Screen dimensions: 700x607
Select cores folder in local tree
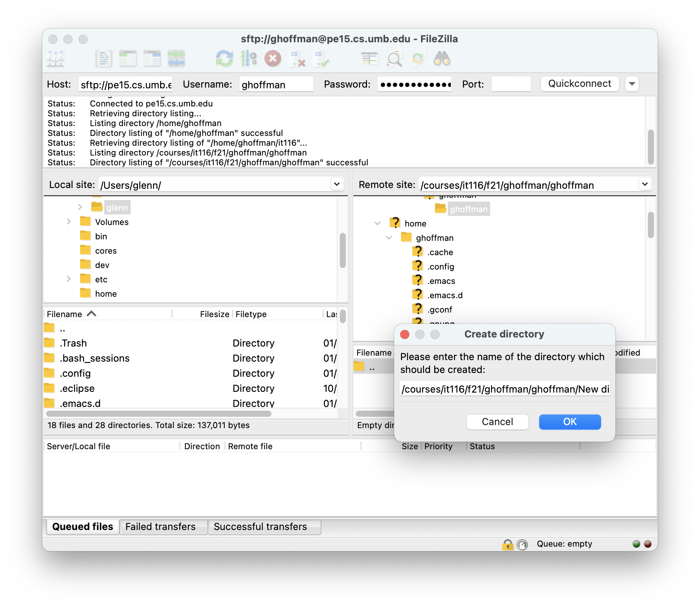[98, 251]
